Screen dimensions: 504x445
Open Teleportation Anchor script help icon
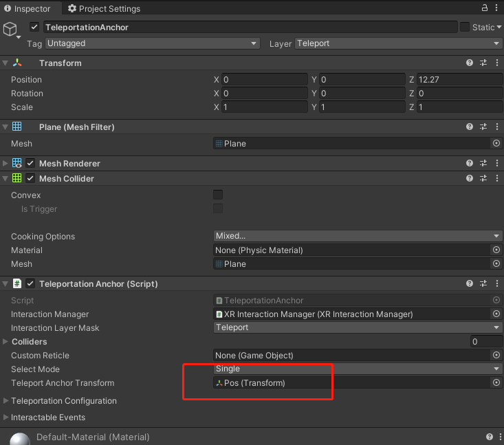(470, 283)
